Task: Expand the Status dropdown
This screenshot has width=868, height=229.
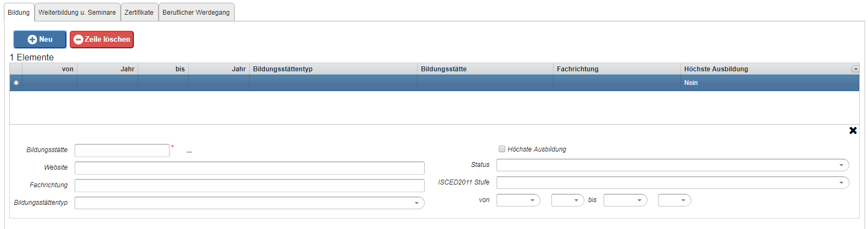Action: pos(841,165)
